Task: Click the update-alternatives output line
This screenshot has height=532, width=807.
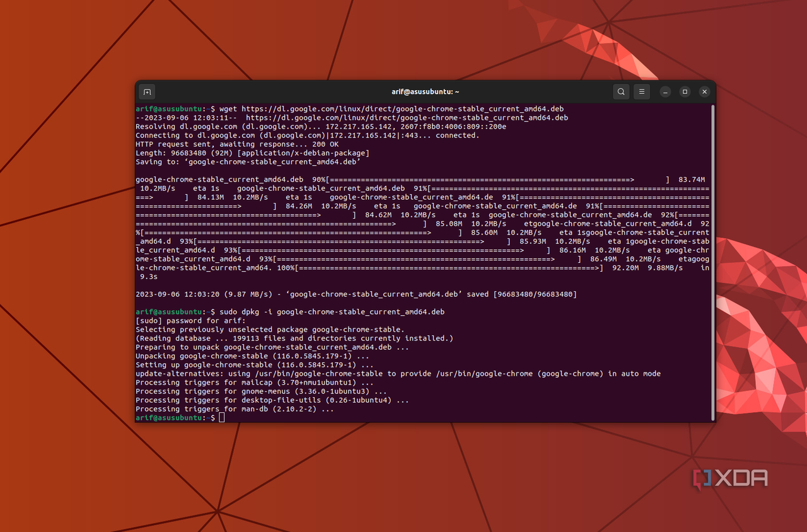Action: point(398,374)
